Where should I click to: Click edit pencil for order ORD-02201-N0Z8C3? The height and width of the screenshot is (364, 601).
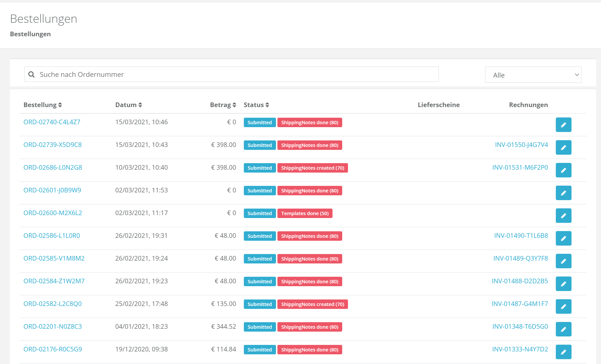coord(564,329)
